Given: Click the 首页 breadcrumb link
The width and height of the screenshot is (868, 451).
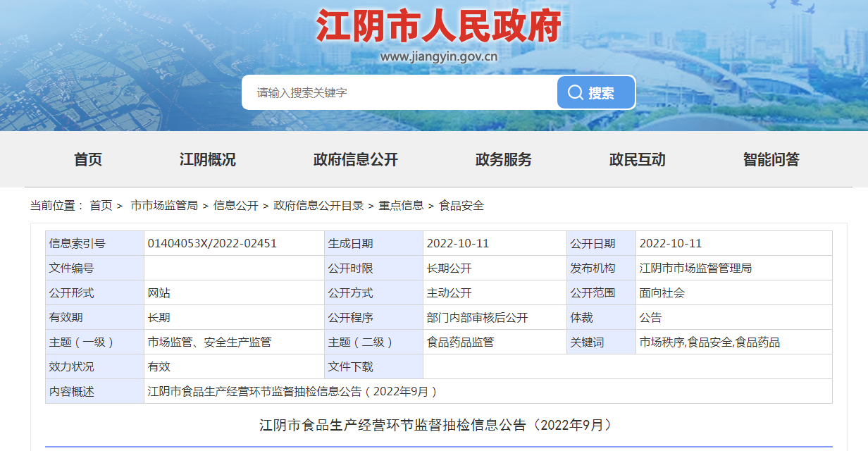Looking at the screenshot, I should (101, 206).
